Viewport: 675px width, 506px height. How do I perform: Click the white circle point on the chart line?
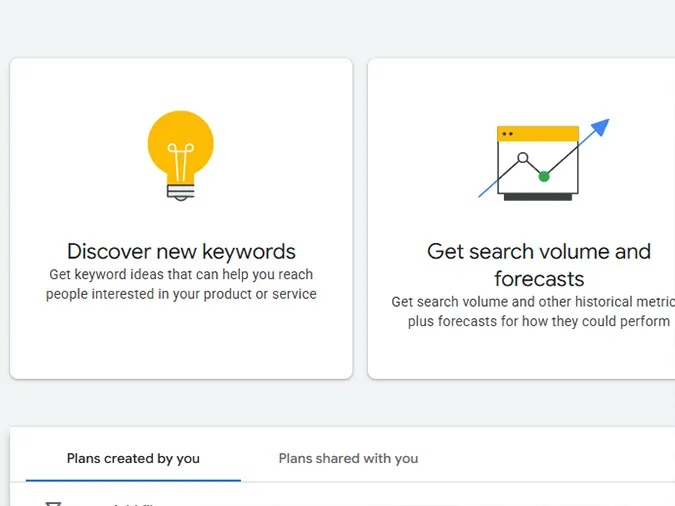tap(522, 158)
